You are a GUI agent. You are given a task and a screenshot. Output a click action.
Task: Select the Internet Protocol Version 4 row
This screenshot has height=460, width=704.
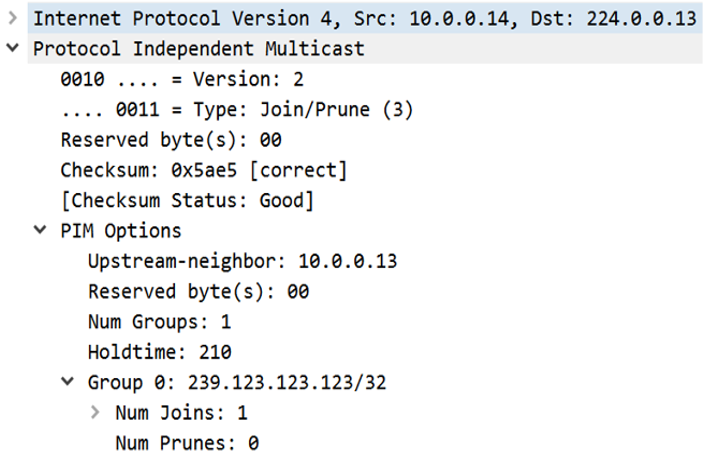click(360, 19)
